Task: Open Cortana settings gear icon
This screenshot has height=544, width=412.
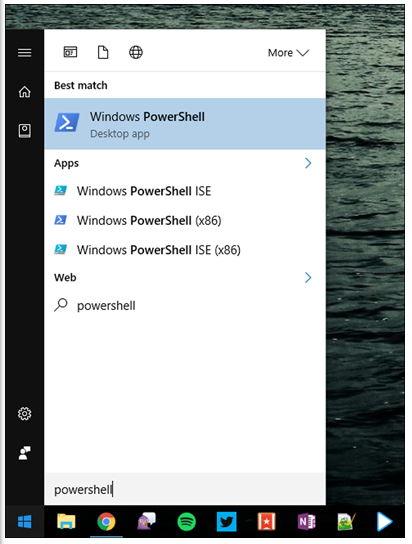Action: coord(25,414)
